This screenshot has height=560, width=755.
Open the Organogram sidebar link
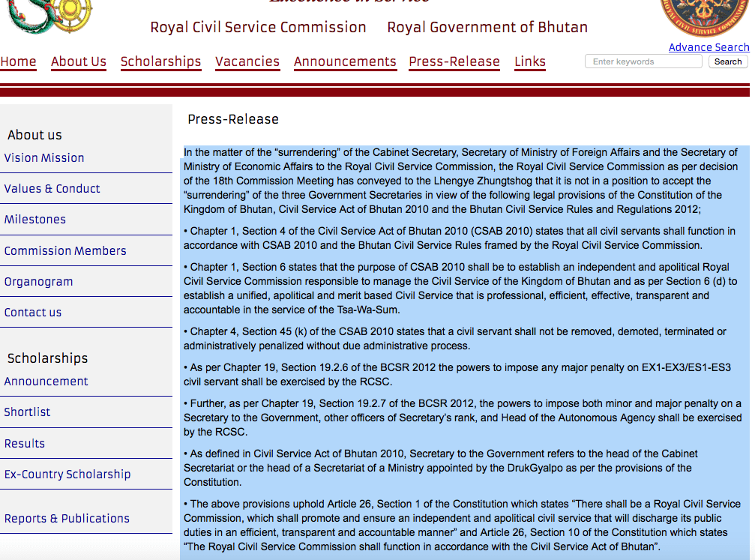[x=39, y=282]
